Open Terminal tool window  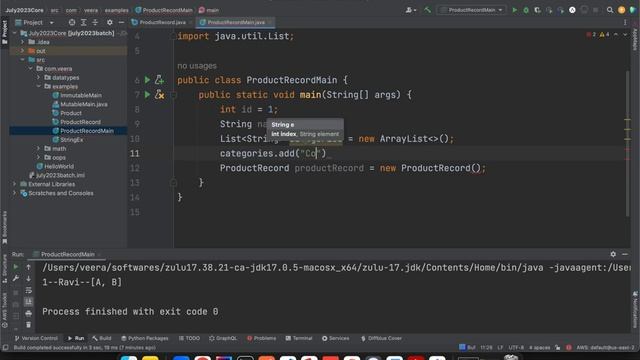[x=299, y=338]
